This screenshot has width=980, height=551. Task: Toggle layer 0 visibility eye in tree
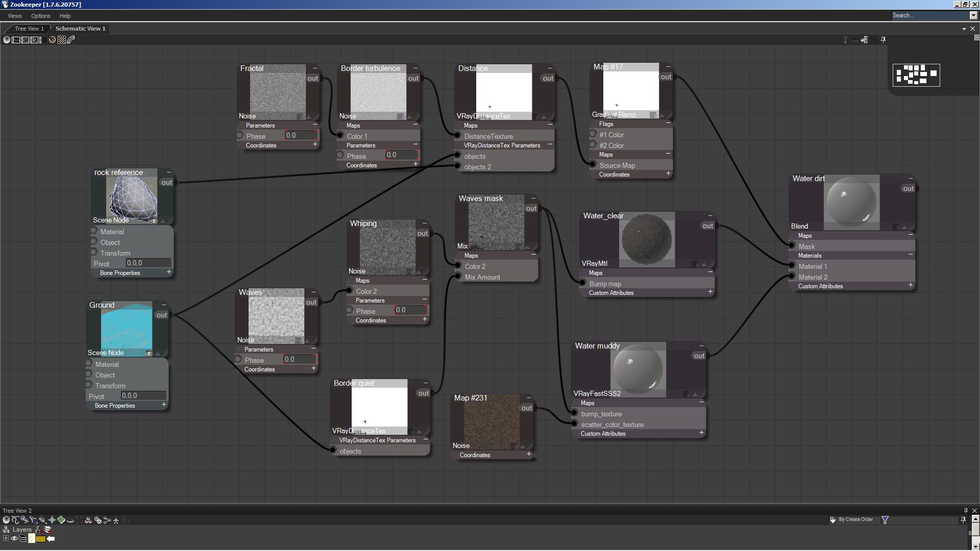[x=14, y=538]
